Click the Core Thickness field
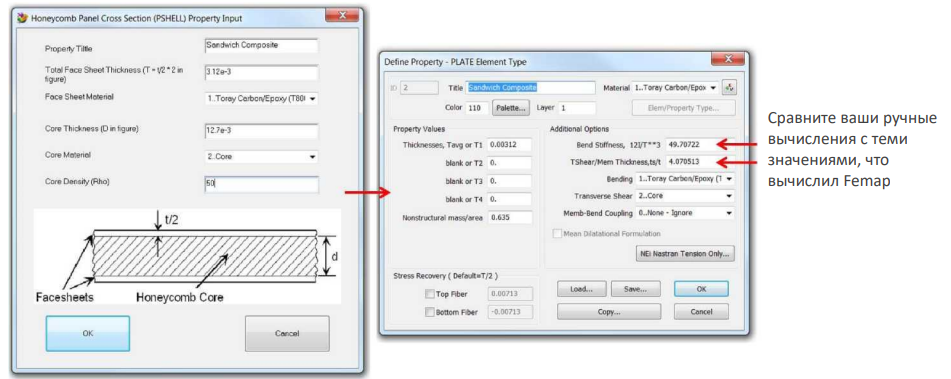The image size is (951, 379). click(x=261, y=132)
